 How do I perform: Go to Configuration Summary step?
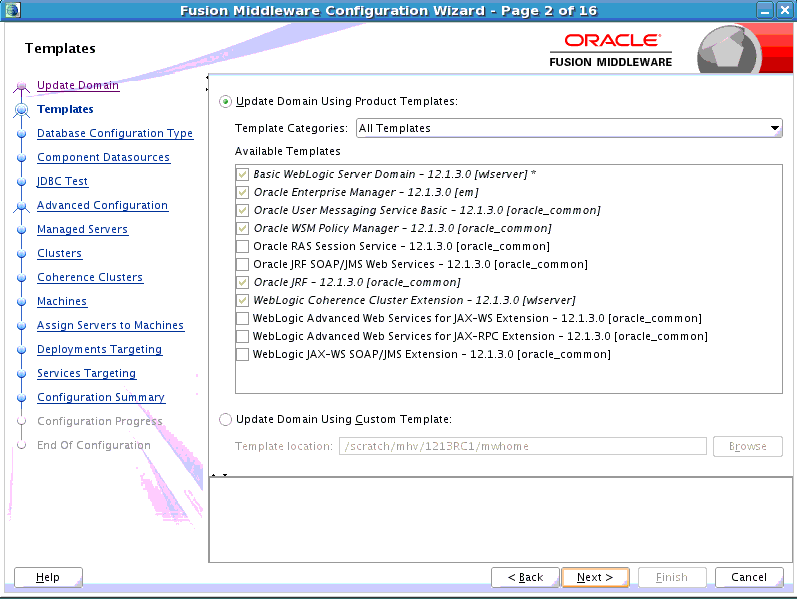(101, 397)
